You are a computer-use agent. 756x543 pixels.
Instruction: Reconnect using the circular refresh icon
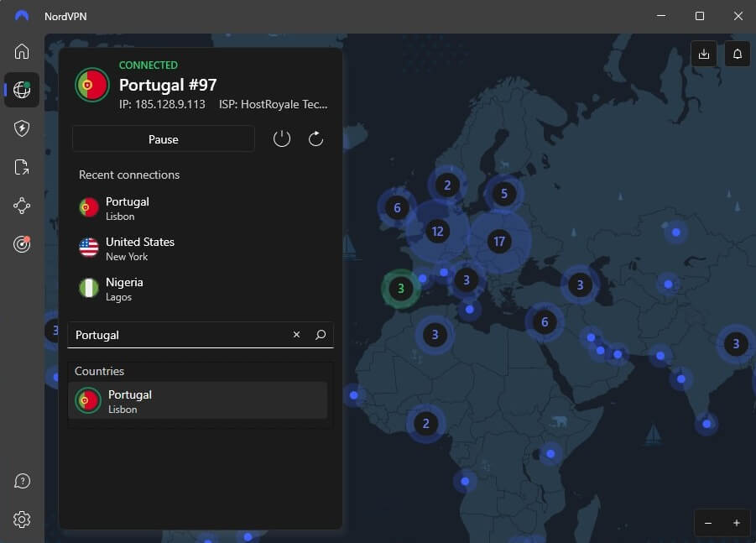pos(315,138)
